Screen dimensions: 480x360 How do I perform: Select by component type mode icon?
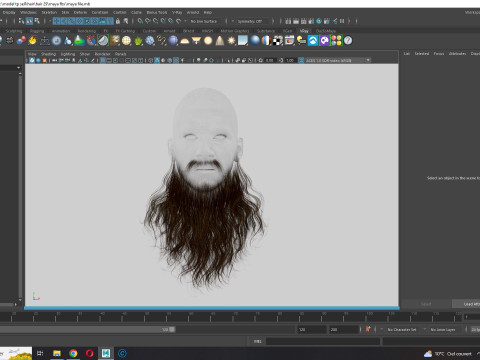coord(37,21)
